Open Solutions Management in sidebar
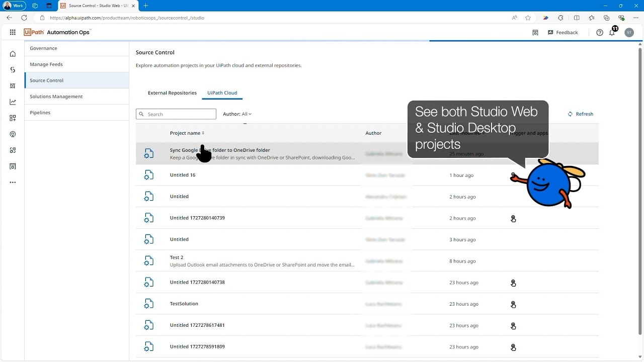 56,97
